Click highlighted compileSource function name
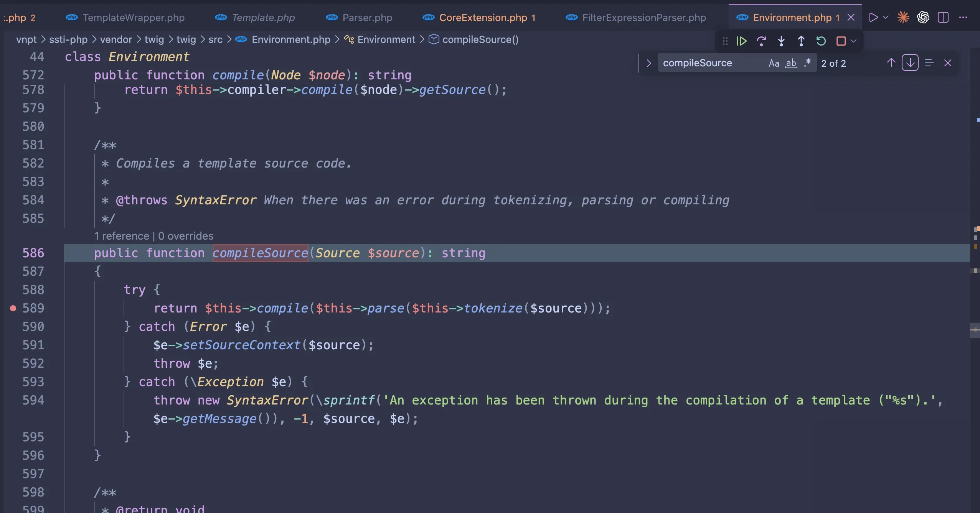 coord(260,253)
